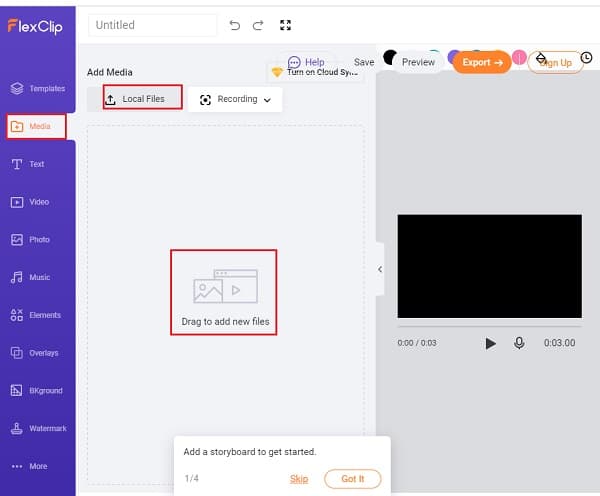
Task: Click the black video preview canvas
Action: tap(489, 266)
